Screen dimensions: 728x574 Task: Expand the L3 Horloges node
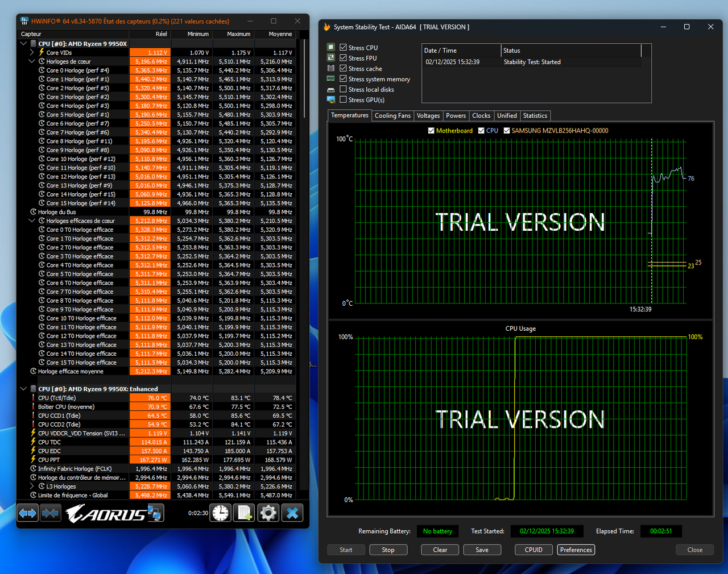pos(32,486)
